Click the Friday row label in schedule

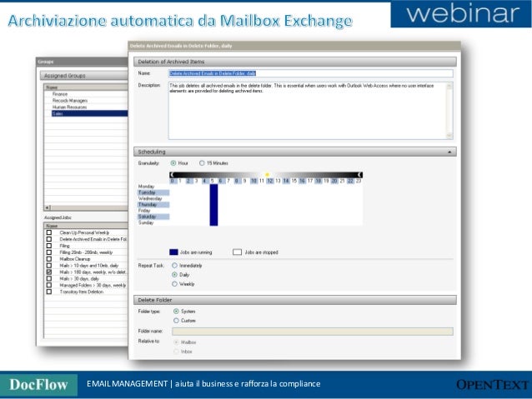tap(144, 211)
